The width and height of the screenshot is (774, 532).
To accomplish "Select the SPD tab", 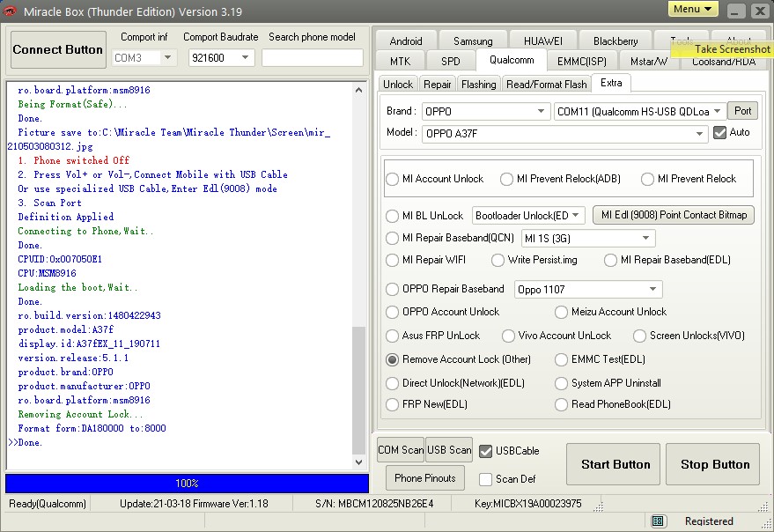I will pyautogui.click(x=451, y=62).
